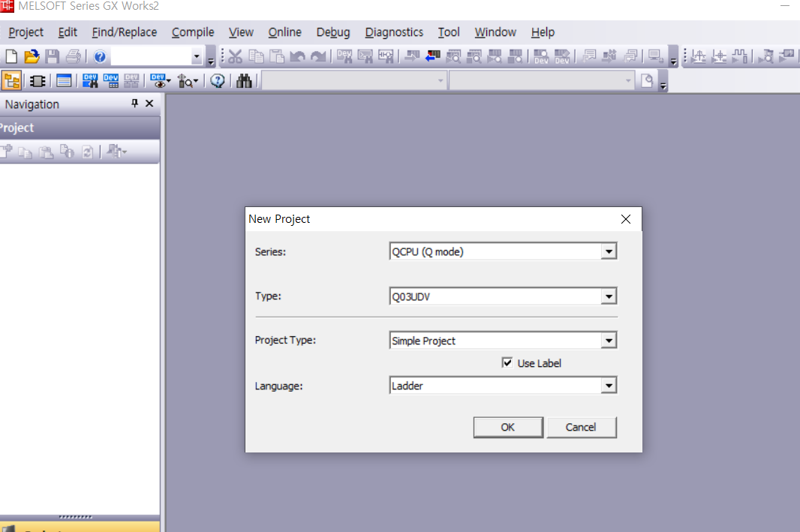The image size is (800, 532).
Task: Click the Undo arrow icon
Action: click(297, 56)
